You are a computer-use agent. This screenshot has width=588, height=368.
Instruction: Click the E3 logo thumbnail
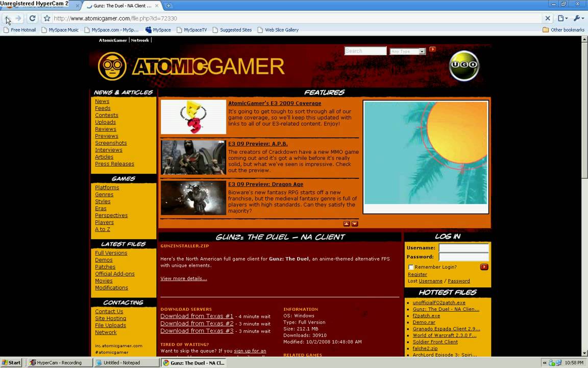pos(193,117)
